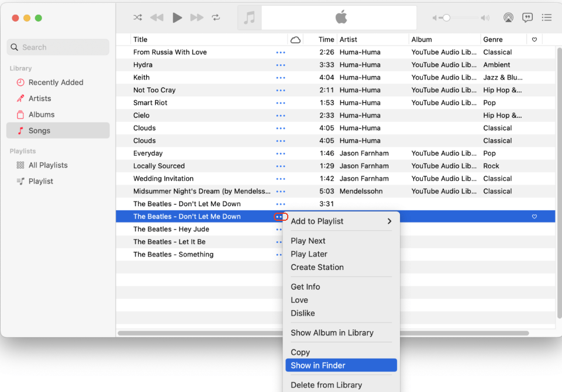Select Artists in Library sidebar
Image resolution: width=562 pixels, height=392 pixels.
click(40, 99)
